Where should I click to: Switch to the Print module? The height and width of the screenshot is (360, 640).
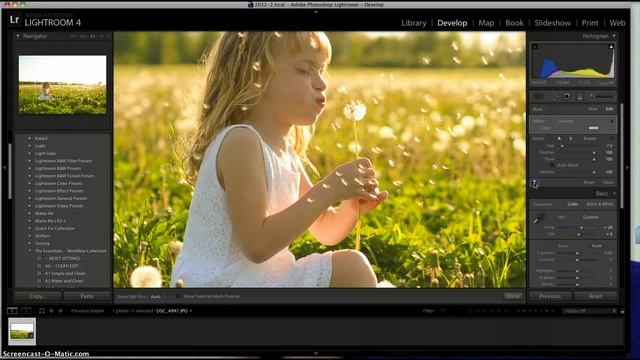click(x=590, y=23)
